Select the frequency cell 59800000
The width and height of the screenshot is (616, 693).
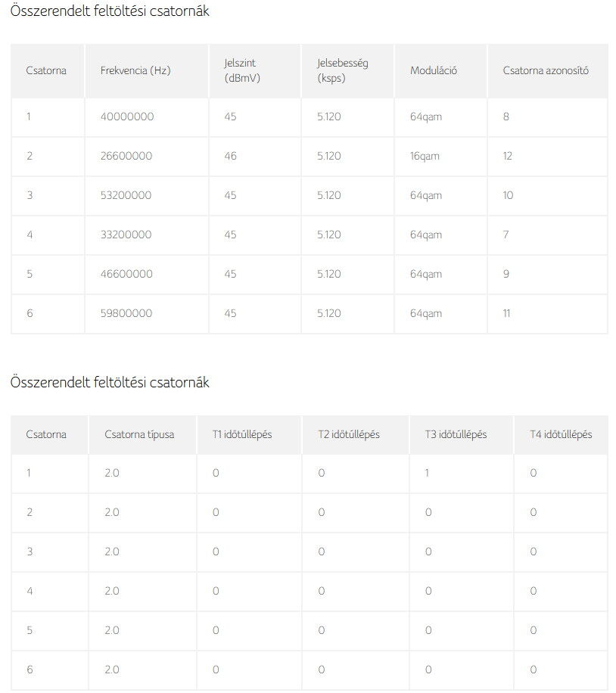coord(126,313)
